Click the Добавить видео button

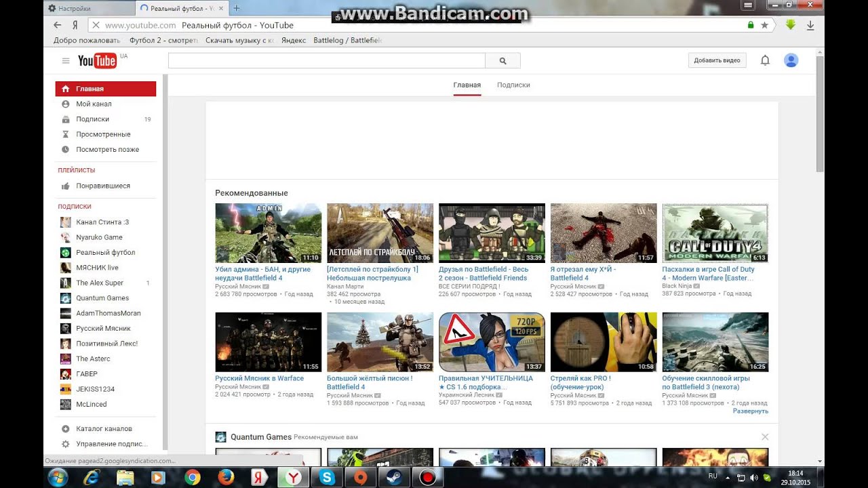717,60
